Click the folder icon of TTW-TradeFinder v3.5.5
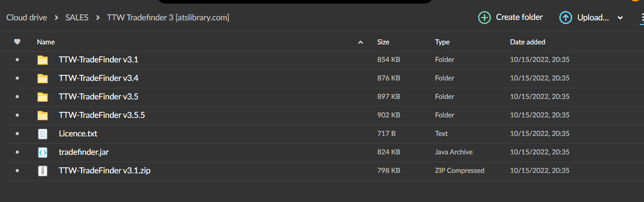644x202 pixels. pyautogui.click(x=42, y=116)
